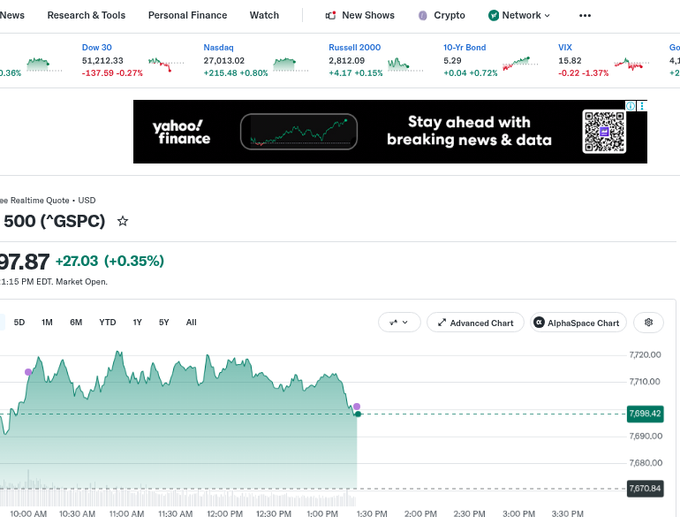Go to New Shows section
Screen dimensions: 680x517
coord(368,16)
